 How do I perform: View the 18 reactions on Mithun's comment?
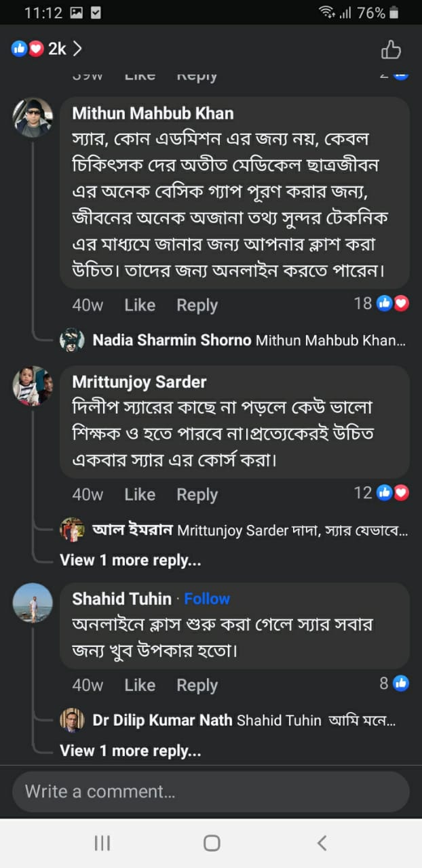[x=381, y=304]
